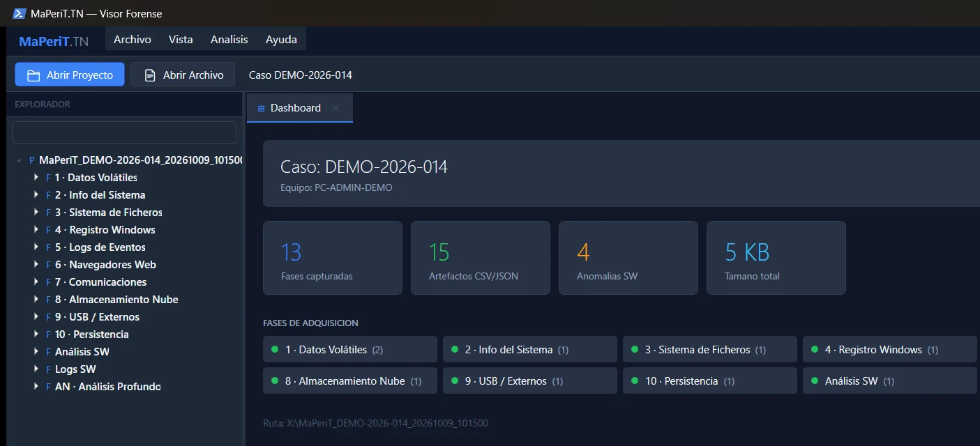Screen dimensions: 980x446
Task: Click the F icon beside Análisis SW in the tree
Action: pyautogui.click(x=48, y=352)
